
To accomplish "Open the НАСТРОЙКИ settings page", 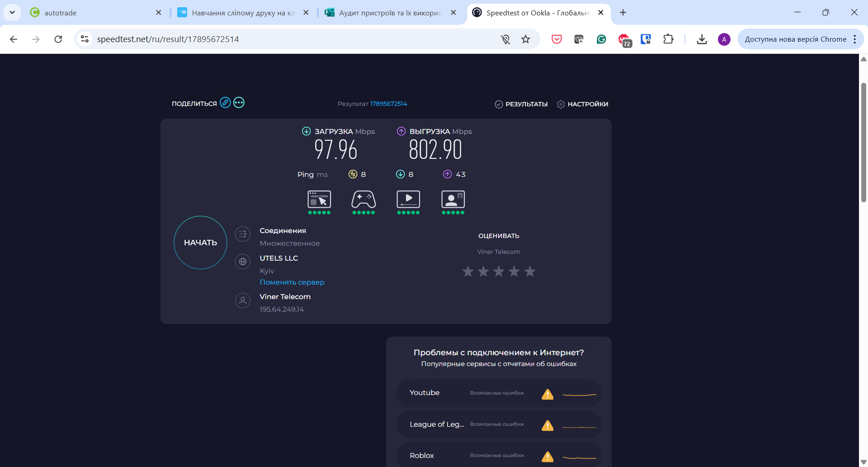I will pyautogui.click(x=582, y=104).
